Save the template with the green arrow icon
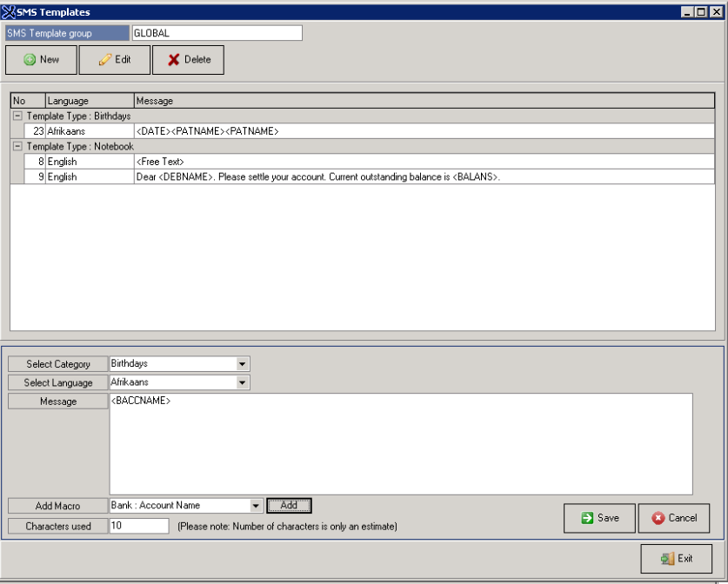This screenshot has width=728, height=584. 586,518
